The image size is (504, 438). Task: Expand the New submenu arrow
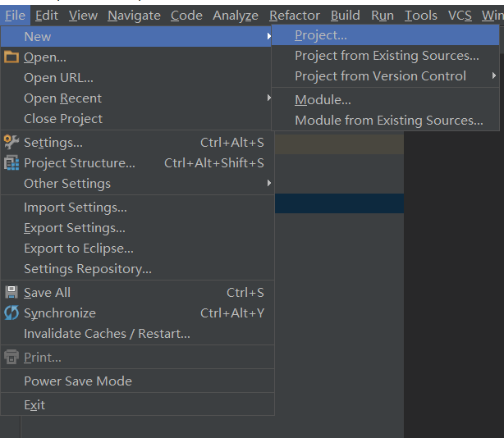[268, 36]
